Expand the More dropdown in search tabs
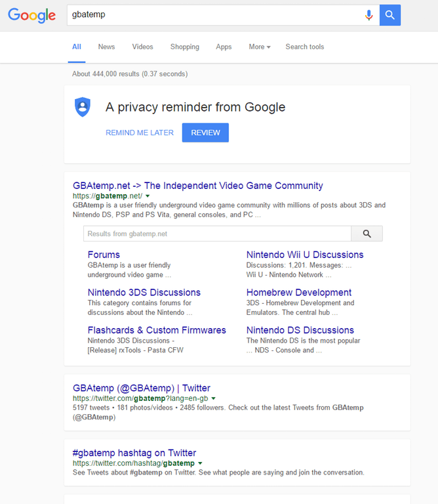 [x=260, y=47]
